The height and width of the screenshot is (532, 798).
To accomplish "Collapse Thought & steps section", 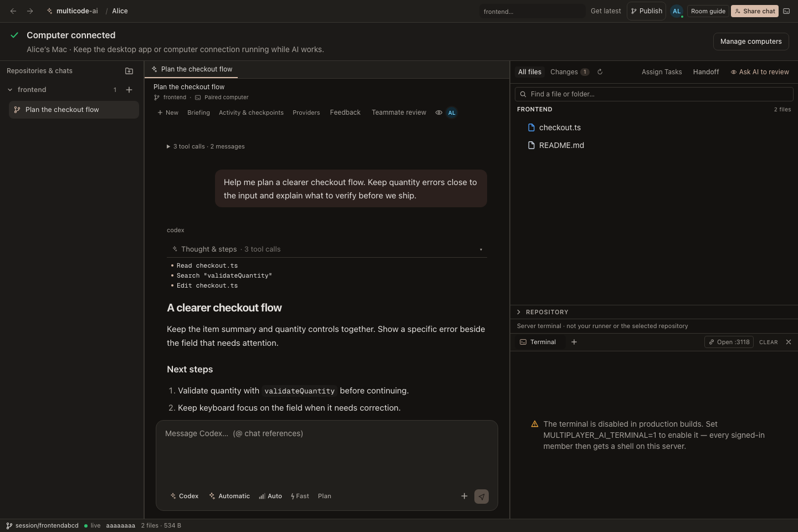I will click(x=327, y=249).
